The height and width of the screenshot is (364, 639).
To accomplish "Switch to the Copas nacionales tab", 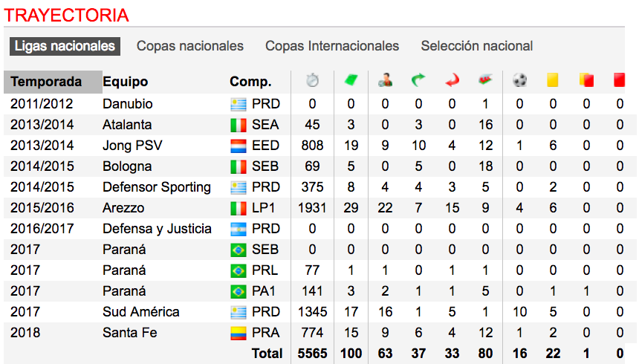I will click(190, 46).
